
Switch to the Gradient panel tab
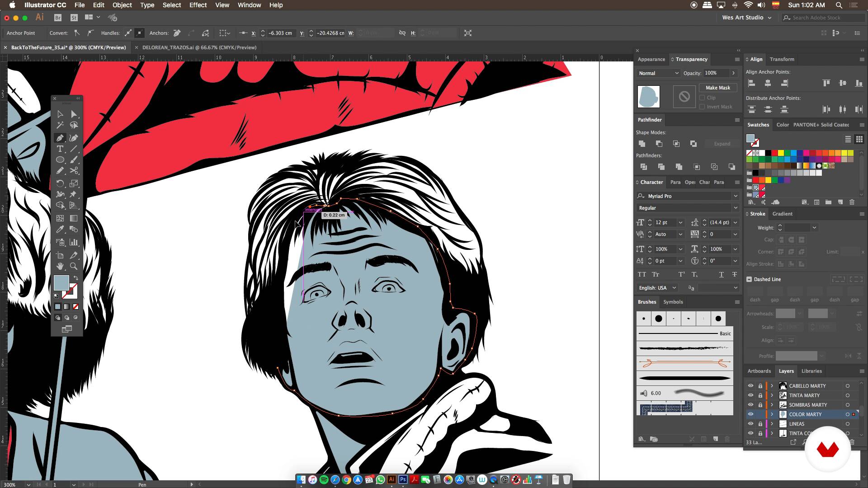(x=782, y=214)
